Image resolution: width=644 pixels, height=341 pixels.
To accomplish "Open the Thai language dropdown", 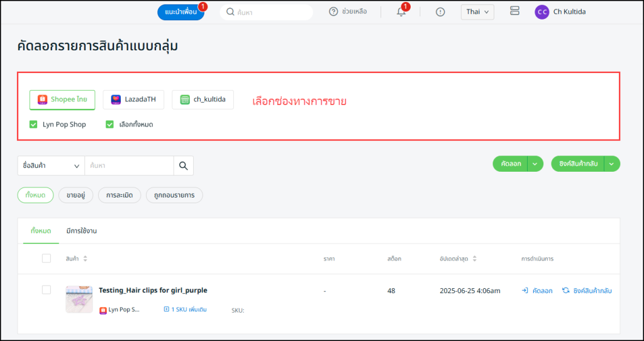I will [477, 12].
